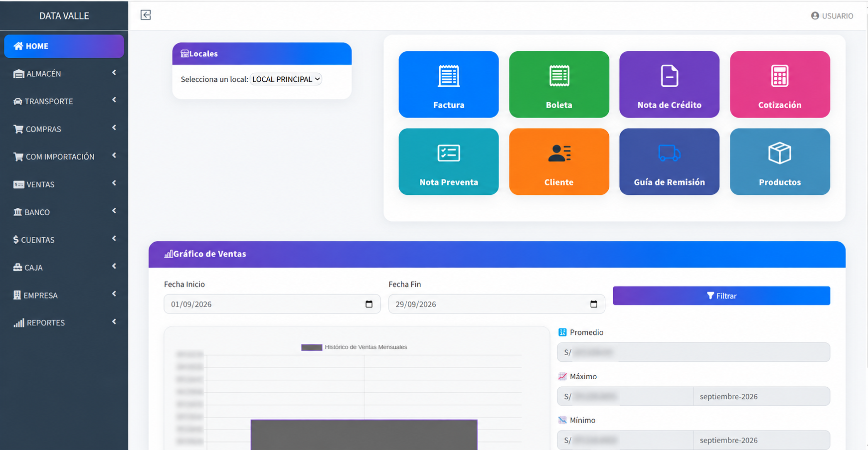Open the Cliente tile
Image resolution: width=868 pixels, height=450 pixels.
click(x=559, y=161)
